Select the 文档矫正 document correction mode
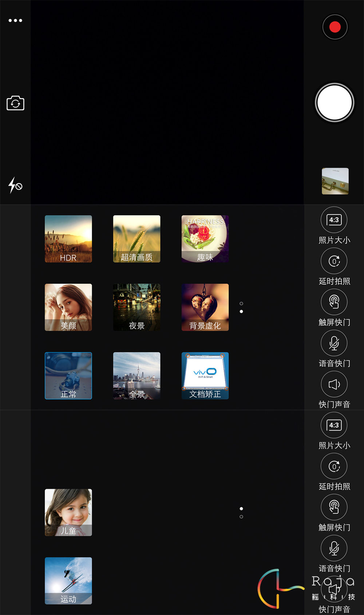Screen dimensions: 364x615 pos(205,376)
